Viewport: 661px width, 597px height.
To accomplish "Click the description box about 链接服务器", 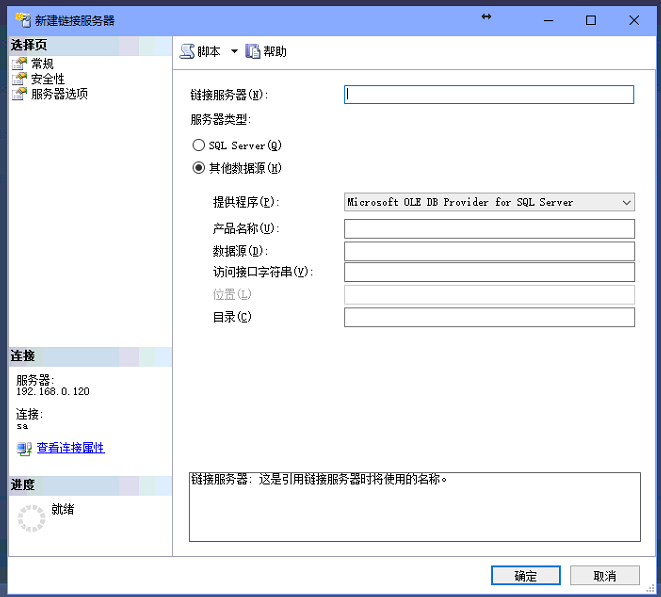I will pos(415,507).
